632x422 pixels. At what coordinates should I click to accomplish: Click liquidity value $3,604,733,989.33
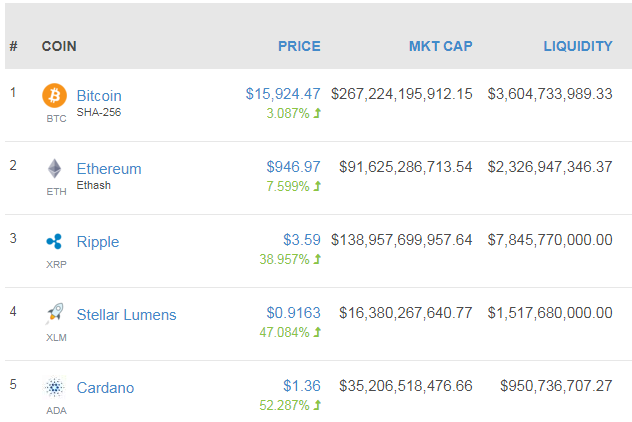pyautogui.click(x=550, y=94)
